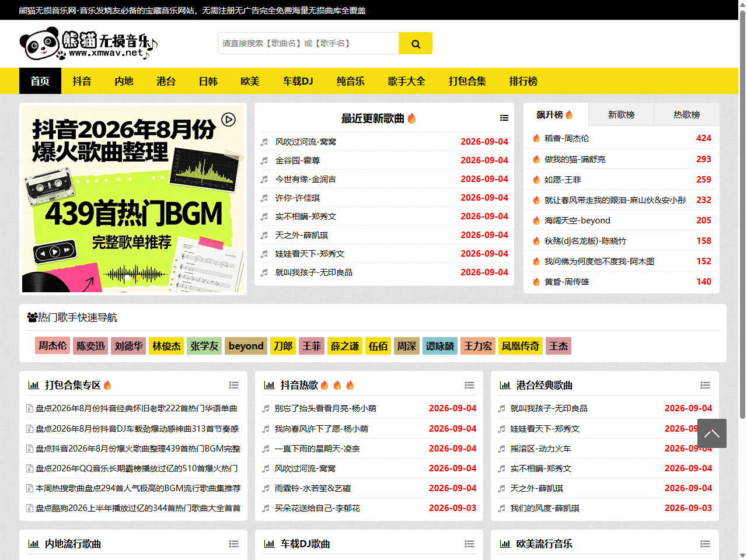747x560 pixels.
Task: Click flame icon beside 稻香-周杰伦
Action: coord(536,138)
